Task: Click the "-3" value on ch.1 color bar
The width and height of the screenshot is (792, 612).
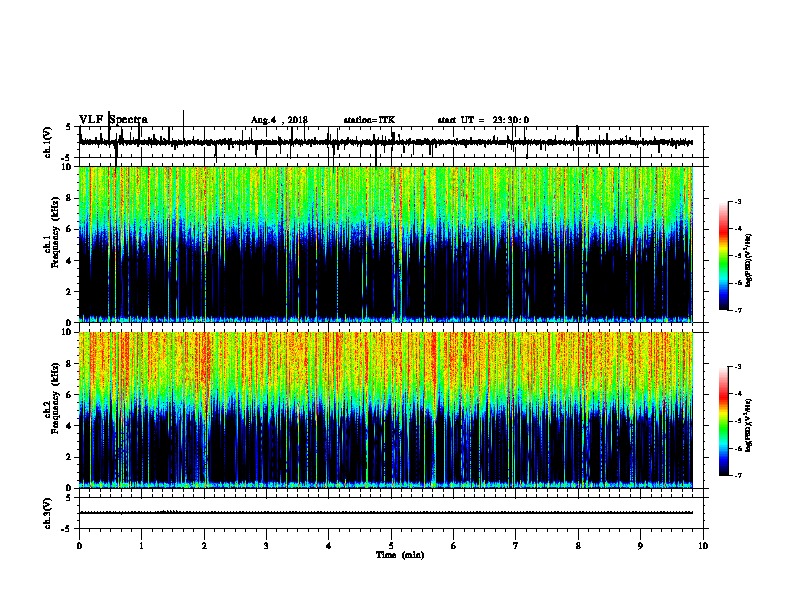Action: 737,201
